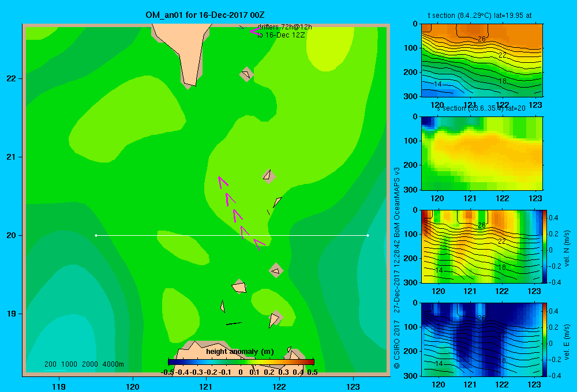Click latitude tick label 19 on main map
Screen dimensions: 577x392
tap(12, 314)
